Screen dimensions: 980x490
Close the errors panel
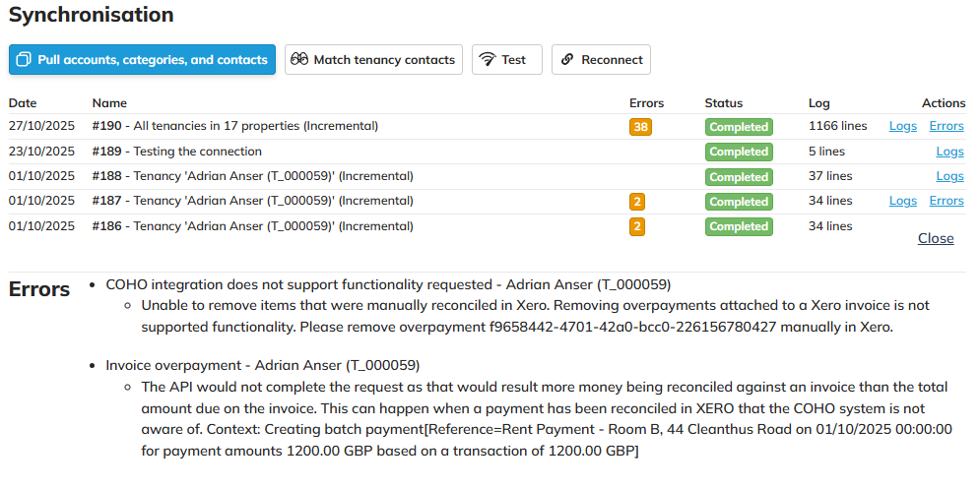click(936, 238)
